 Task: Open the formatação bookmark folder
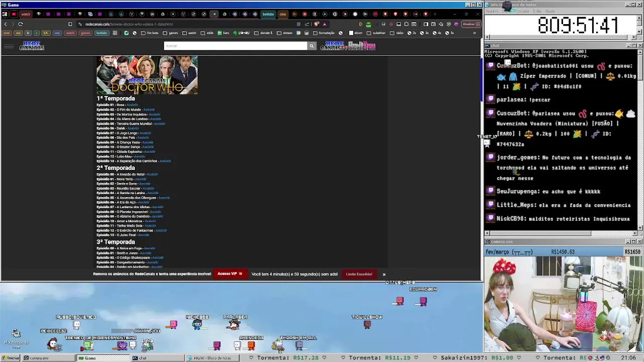coord(324,33)
